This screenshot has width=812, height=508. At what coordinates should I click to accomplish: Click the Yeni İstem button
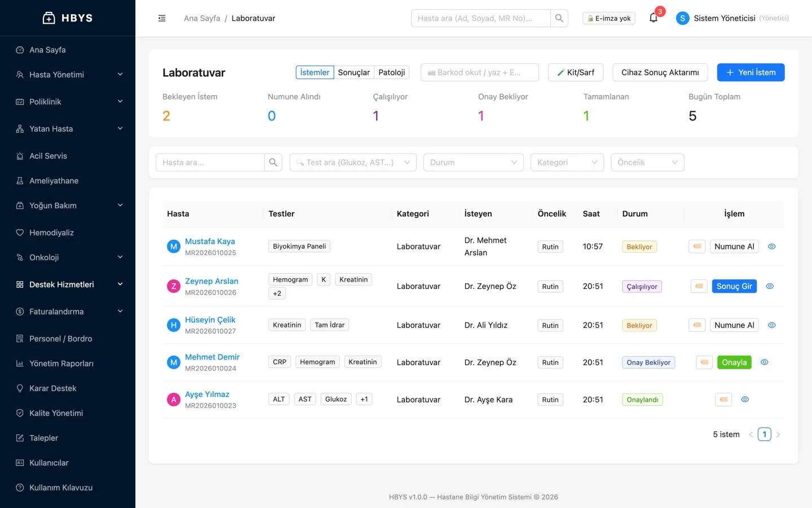(751, 72)
